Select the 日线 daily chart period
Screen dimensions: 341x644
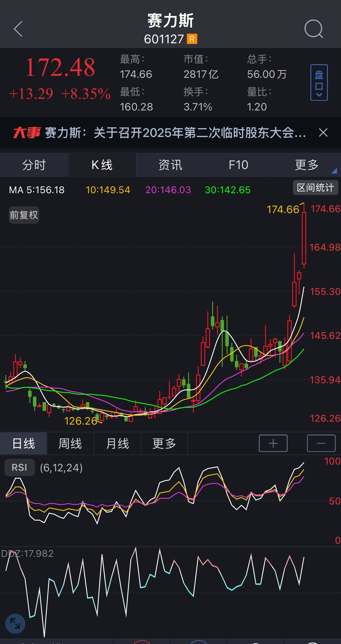24,444
